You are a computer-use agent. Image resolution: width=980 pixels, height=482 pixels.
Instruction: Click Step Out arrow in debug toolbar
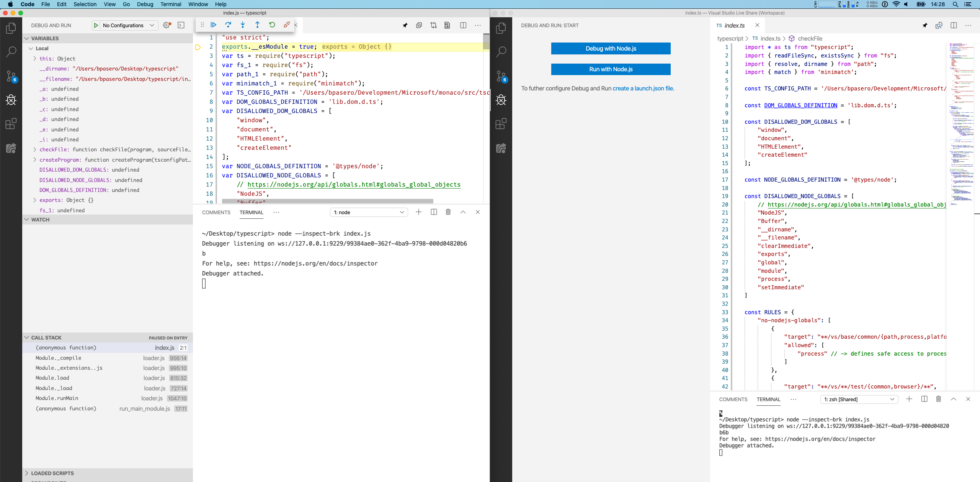click(257, 25)
